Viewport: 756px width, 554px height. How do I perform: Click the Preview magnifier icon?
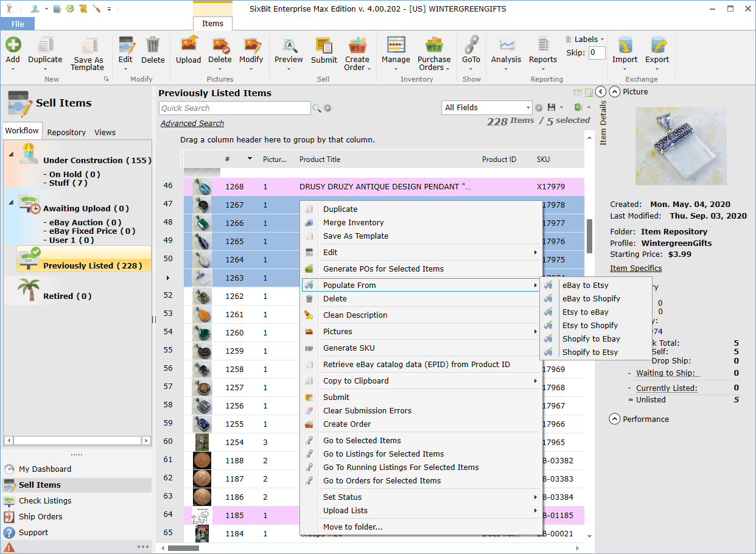[x=289, y=46]
